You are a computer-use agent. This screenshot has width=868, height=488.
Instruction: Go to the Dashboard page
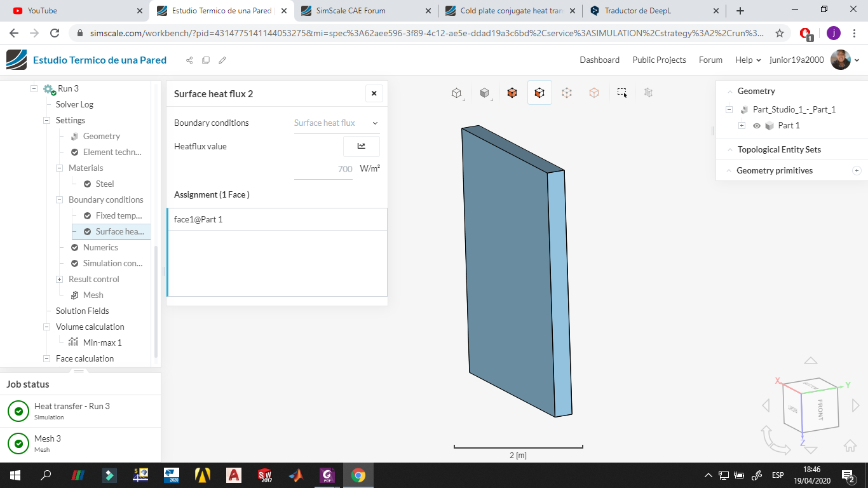tap(599, 60)
